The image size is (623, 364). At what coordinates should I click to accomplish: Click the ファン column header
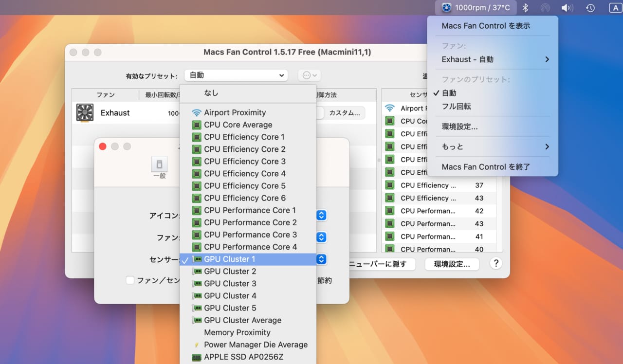[x=105, y=95]
